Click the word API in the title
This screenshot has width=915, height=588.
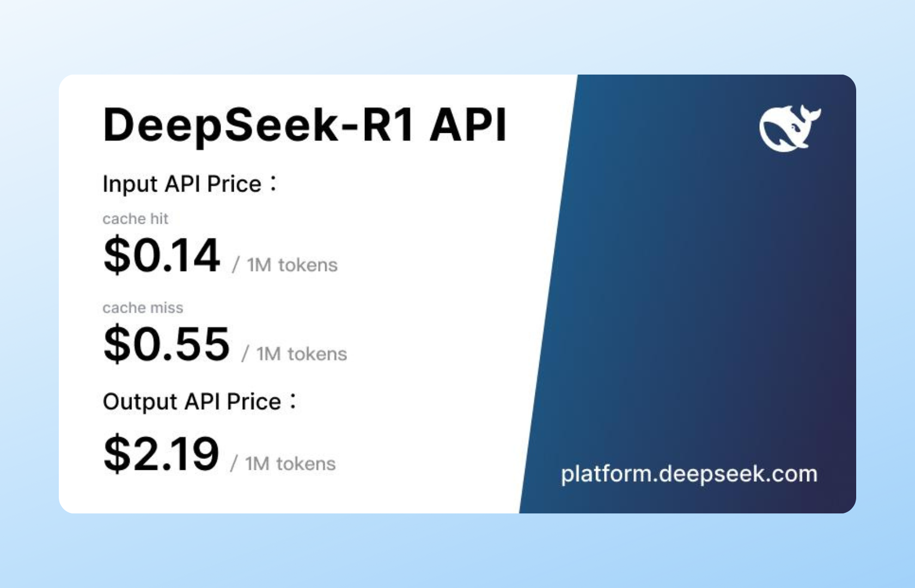click(468, 125)
